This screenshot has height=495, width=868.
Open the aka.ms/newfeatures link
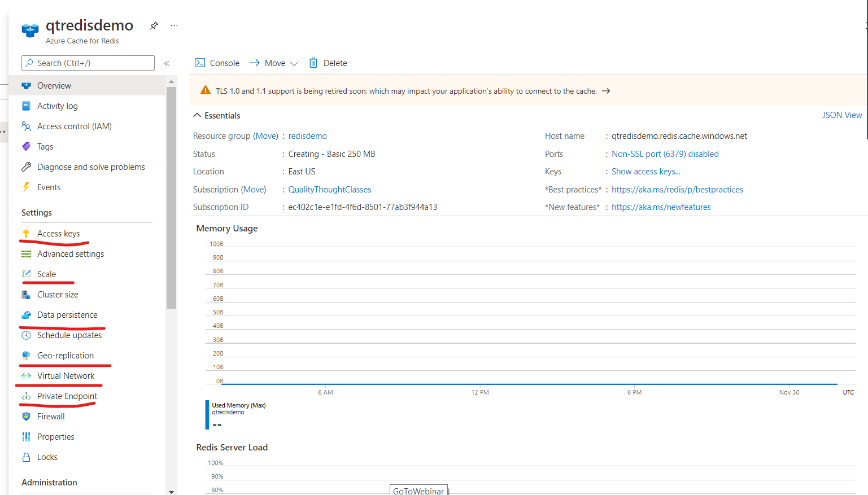point(661,207)
